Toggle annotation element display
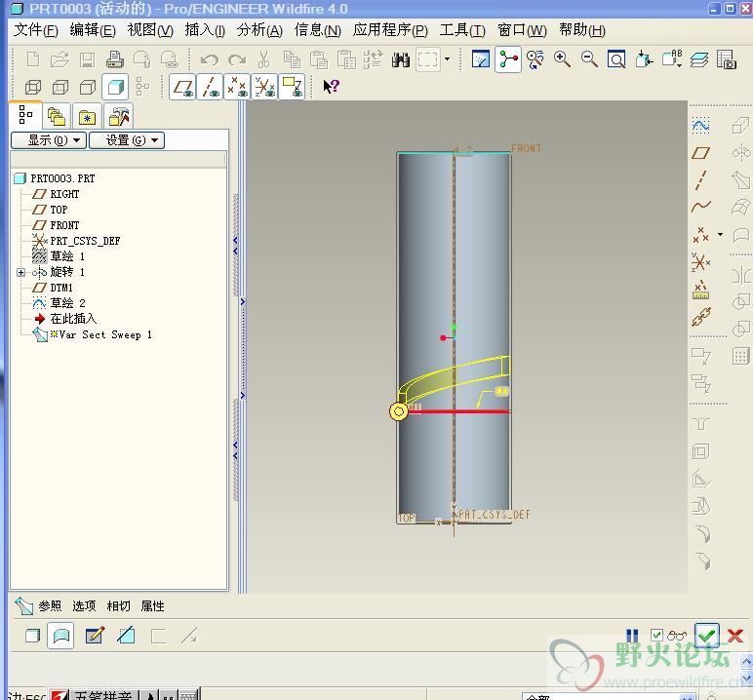The height and width of the screenshot is (700, 753). tap(292, 87)
